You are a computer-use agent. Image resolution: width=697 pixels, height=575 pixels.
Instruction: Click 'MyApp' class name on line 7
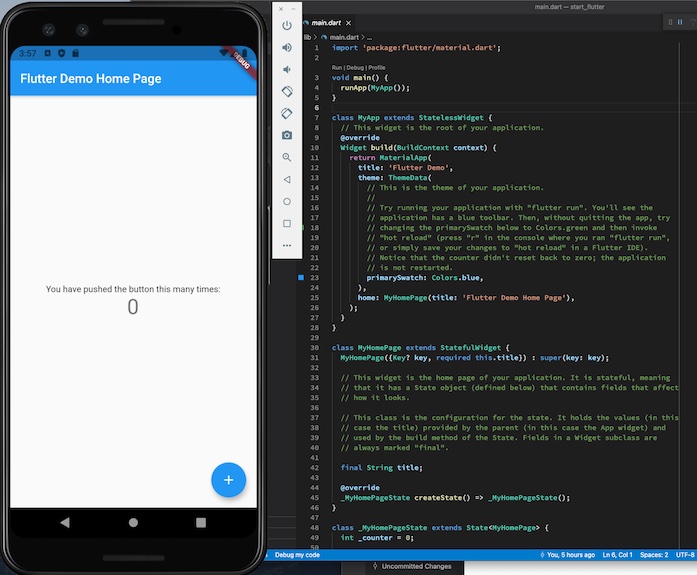coord(369,118)
